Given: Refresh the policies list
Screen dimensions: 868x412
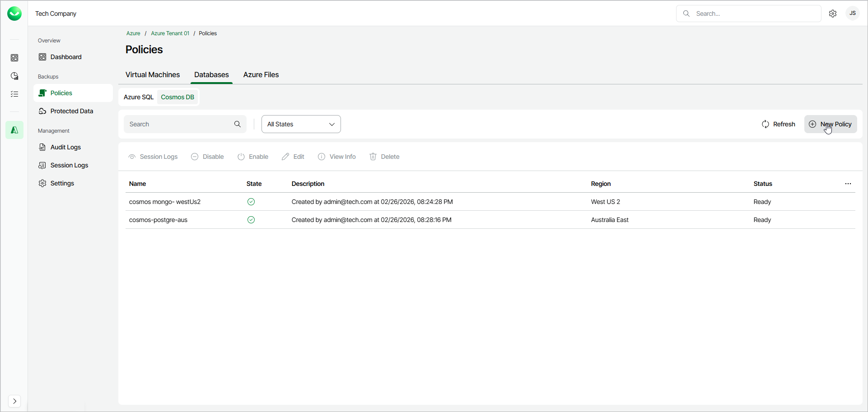Looking at the screenshot, I should tap(779, 124).
